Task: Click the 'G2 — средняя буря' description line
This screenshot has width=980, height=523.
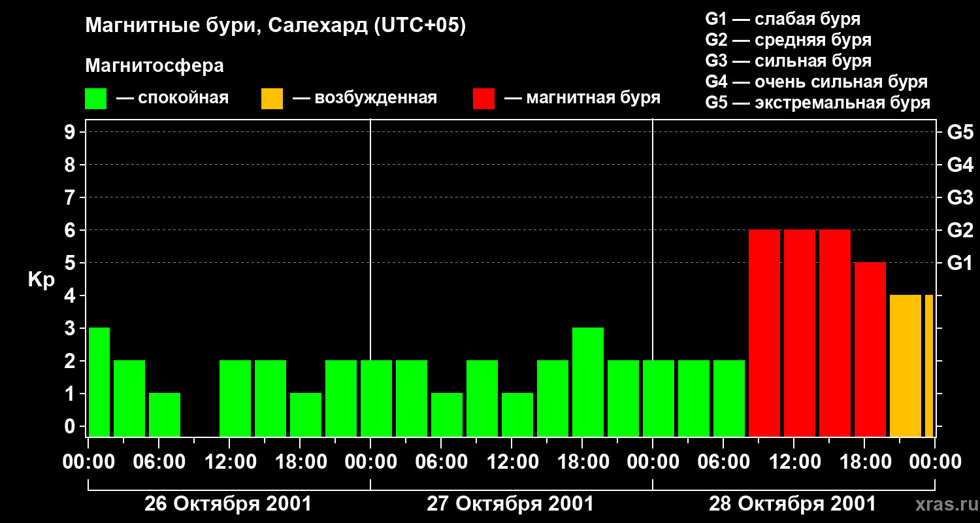Action: pos(788,40)
